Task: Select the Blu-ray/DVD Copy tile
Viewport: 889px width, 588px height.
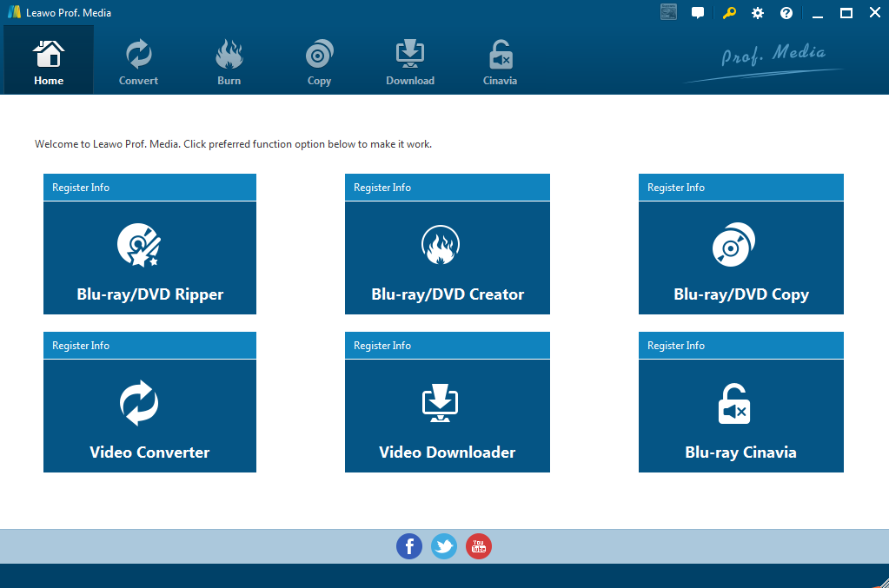Action: 740,258
